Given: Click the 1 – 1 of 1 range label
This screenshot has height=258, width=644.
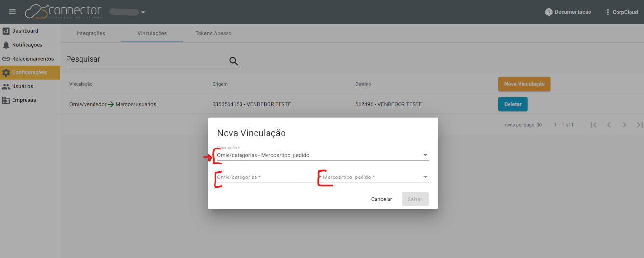Looking at the screenshot, I should pyautogui.click(x=563, y=125).
